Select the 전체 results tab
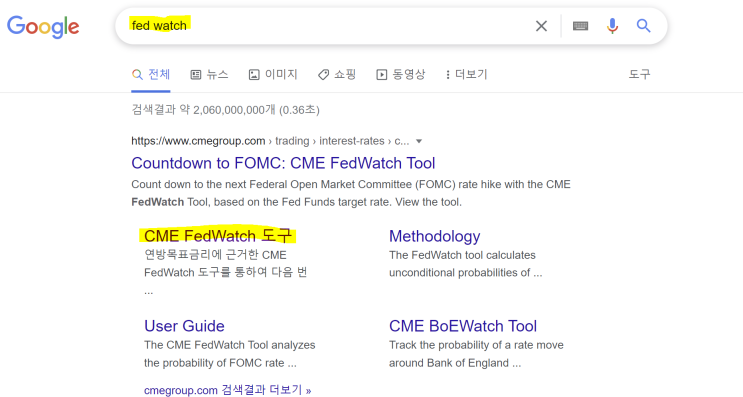This screenshot has width=743, height=397. 151,74
